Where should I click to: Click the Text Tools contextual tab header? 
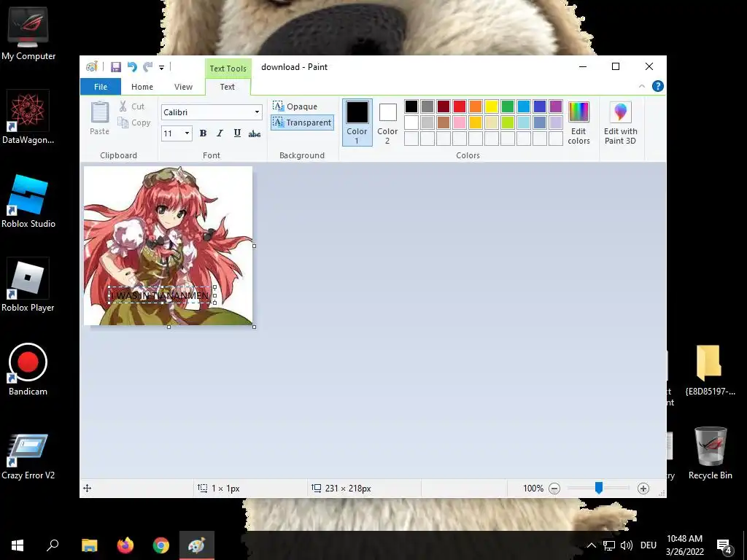coord(228,69)
